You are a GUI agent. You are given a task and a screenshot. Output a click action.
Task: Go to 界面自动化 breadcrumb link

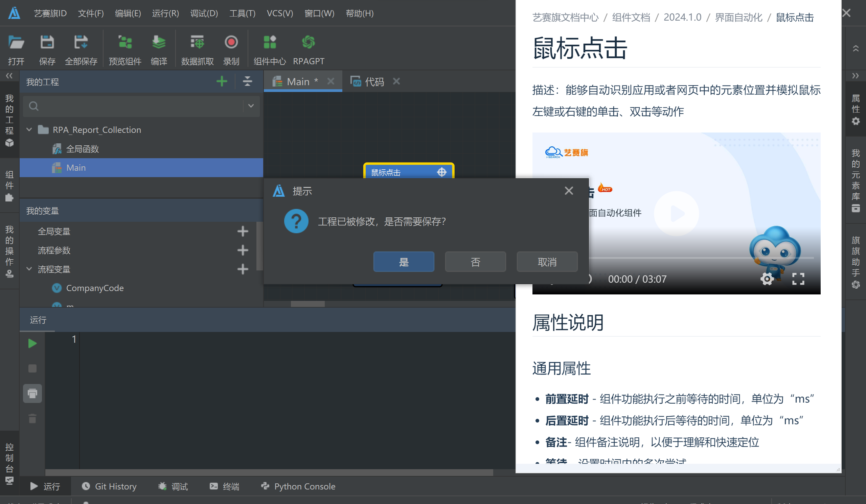click(738, 17)
